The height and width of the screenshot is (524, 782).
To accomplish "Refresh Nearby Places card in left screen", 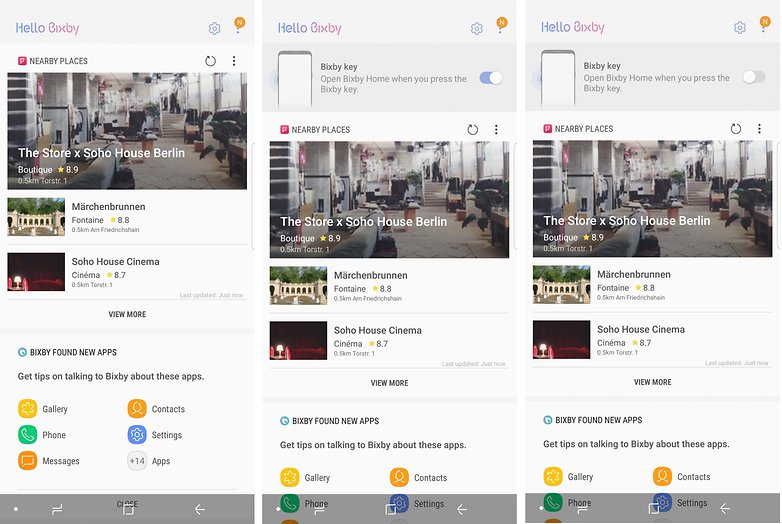I will (x=210, y=61).
